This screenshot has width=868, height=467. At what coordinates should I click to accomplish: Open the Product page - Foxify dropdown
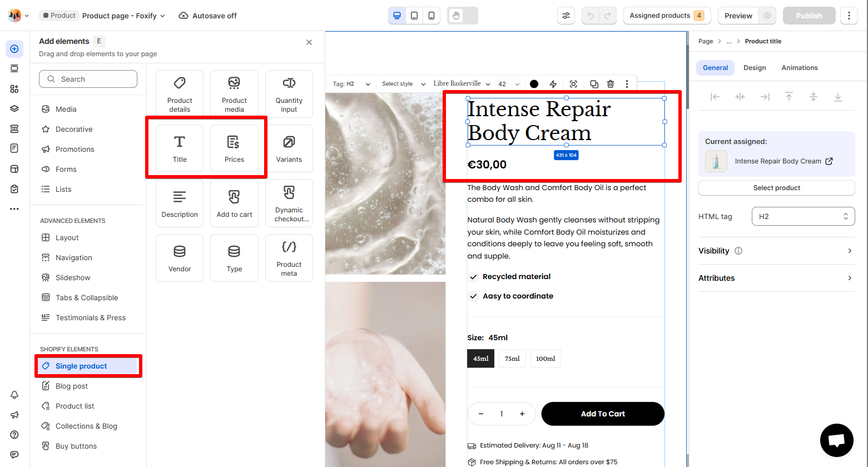[x=123, y=16]
